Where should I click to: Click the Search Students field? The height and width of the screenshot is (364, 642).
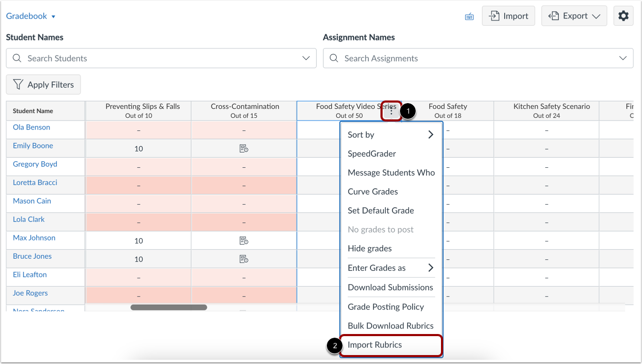tap(161, 58)
